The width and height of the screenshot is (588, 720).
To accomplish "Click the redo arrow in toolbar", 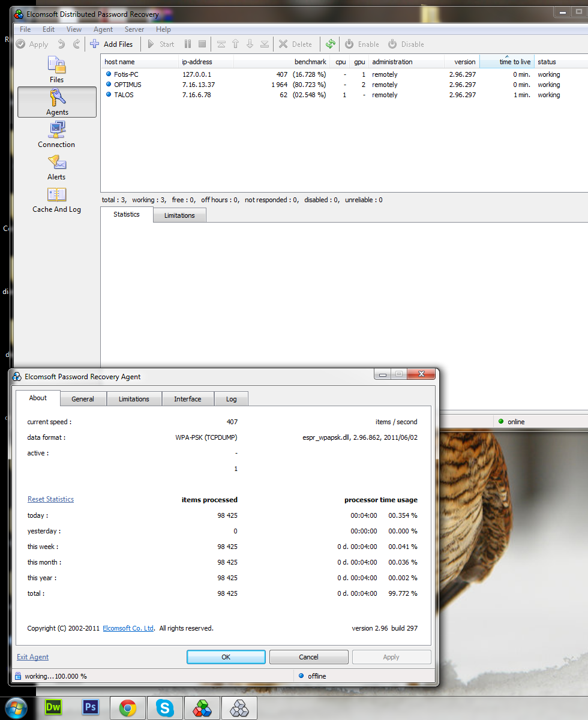I will (x=76, y=44).
